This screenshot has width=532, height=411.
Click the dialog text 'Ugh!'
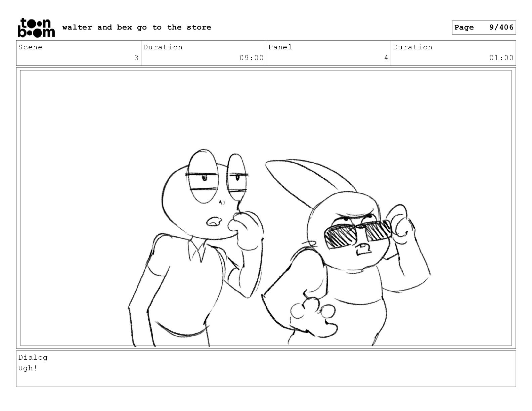[x=28, y=368]
